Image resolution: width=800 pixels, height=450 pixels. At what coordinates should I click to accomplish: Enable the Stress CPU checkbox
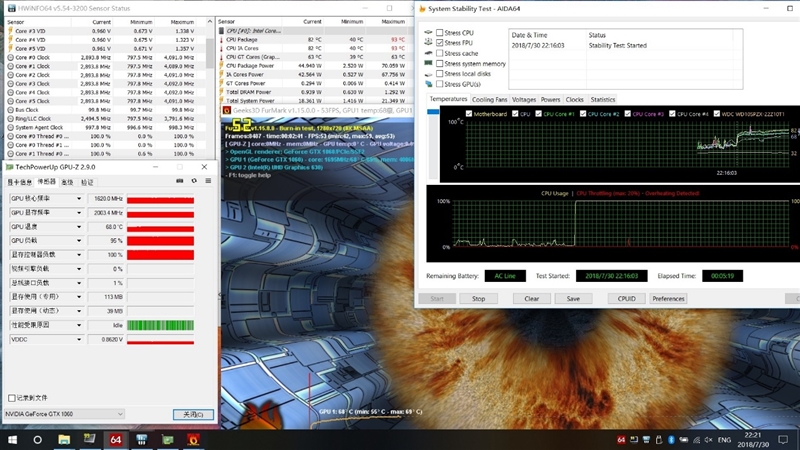click(441, 33)
